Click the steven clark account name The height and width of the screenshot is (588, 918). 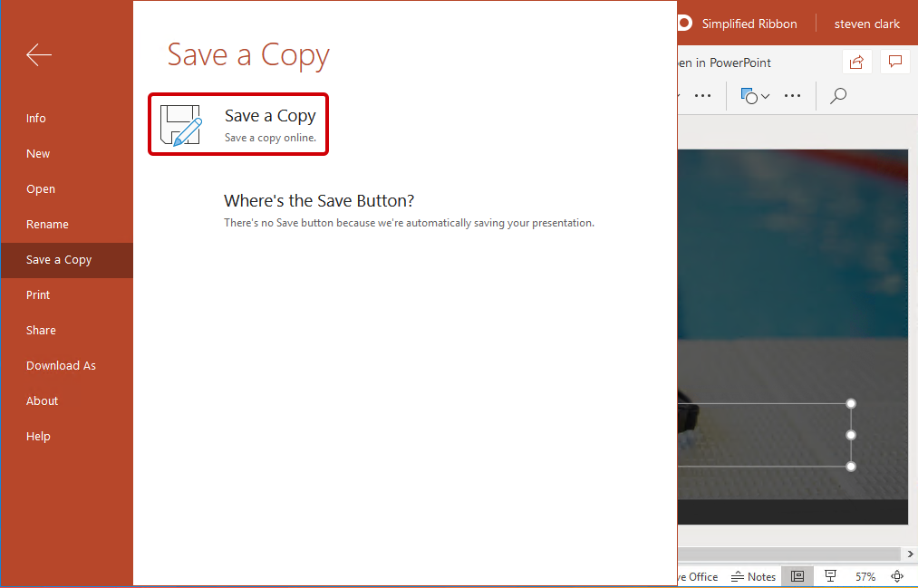866,24
